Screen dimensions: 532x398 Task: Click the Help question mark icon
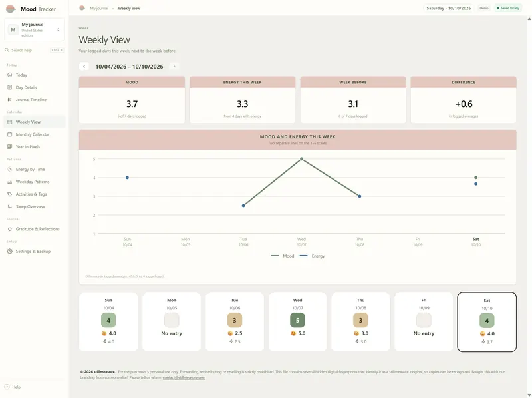[x=7, y=387]
